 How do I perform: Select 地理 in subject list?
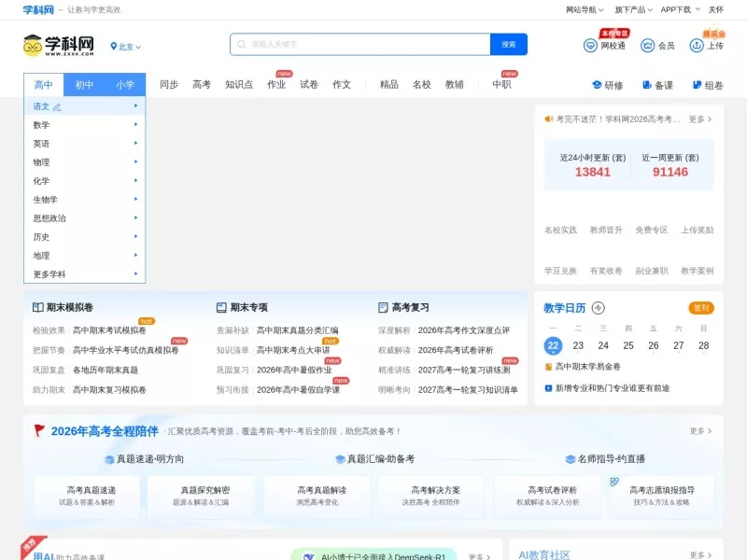(x=84, y=256)
